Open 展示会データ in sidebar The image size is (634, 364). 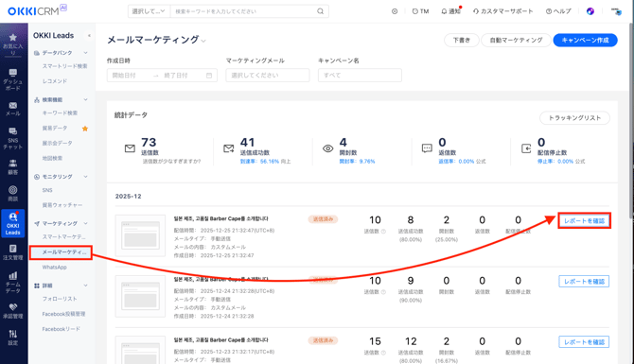click(58, 144)
